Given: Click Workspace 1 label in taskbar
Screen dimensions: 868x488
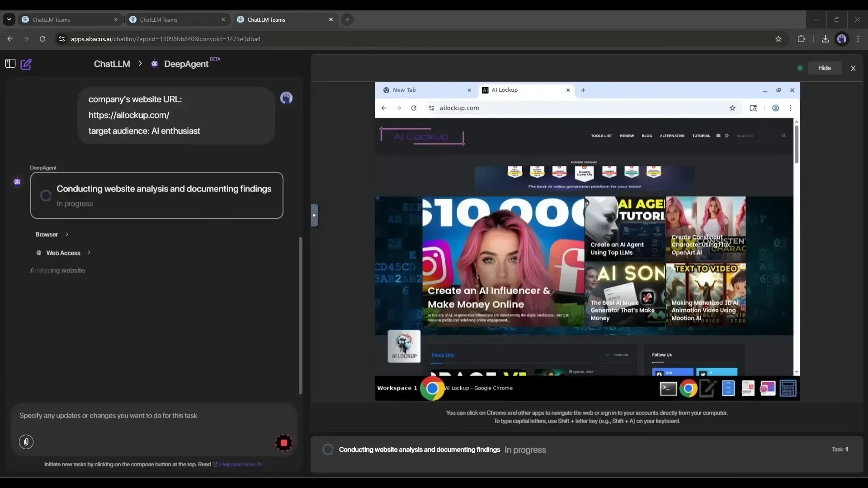Looking at the screenshot, I should [x=397, y=388].
